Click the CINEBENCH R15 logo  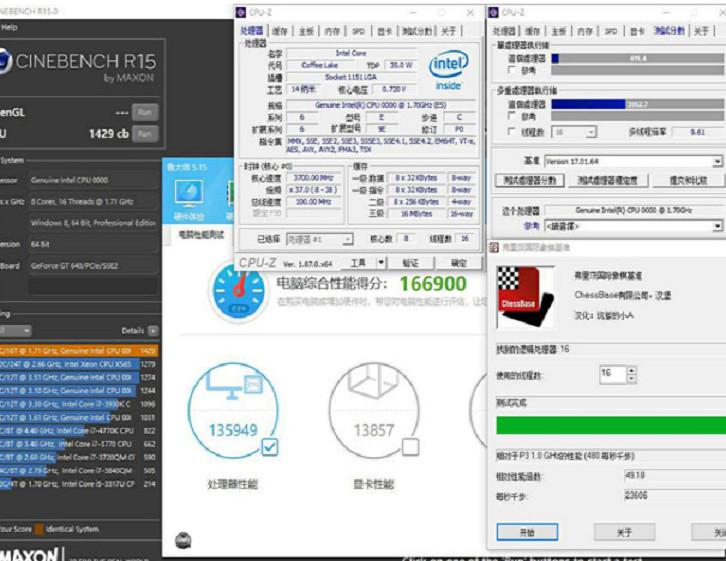tap(79, 62)
